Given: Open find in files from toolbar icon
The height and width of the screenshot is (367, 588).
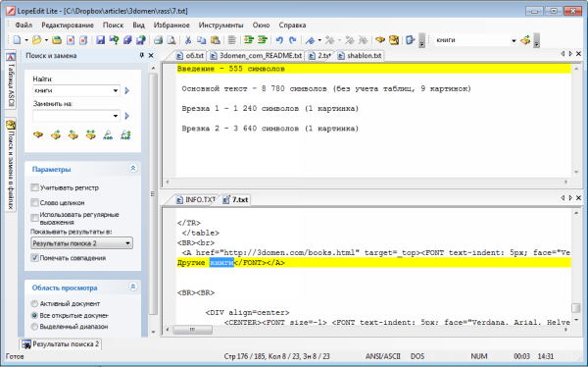Looking at the screenshot, I should 394,40.
